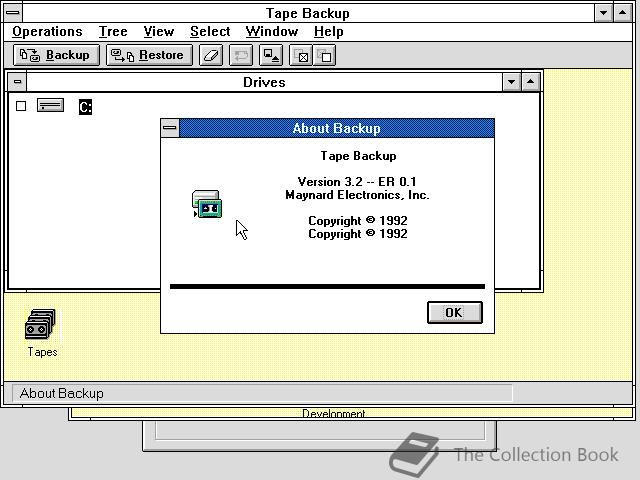
Task: Open the Window menu
Action: (272, 31)
